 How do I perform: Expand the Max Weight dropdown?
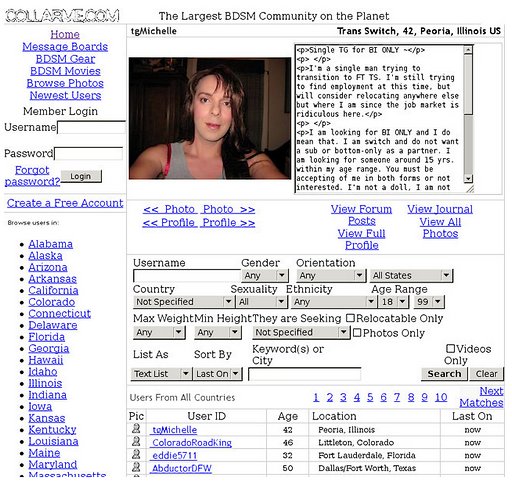159,332
